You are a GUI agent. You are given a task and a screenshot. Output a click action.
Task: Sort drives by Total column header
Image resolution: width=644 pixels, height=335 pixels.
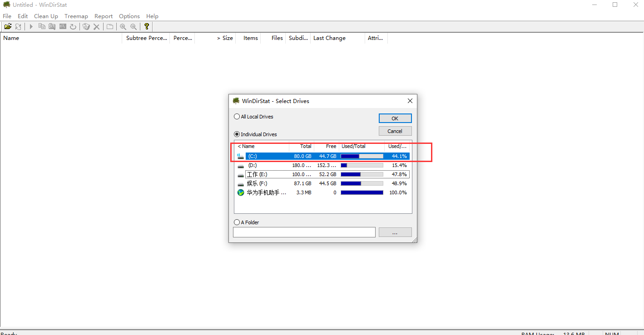[x=302, y=146]
